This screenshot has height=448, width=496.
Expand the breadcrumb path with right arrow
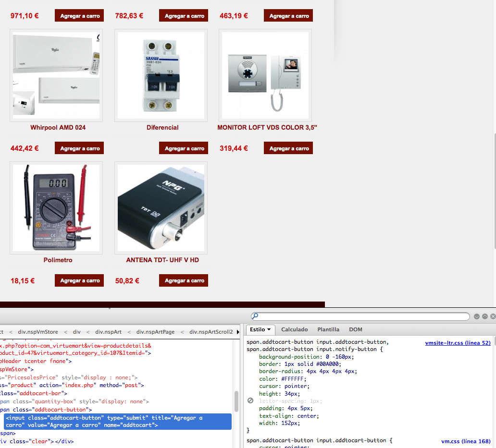238,332
